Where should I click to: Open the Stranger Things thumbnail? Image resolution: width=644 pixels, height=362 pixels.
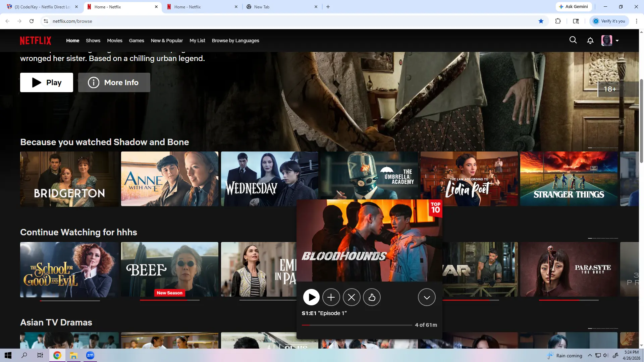569,179
